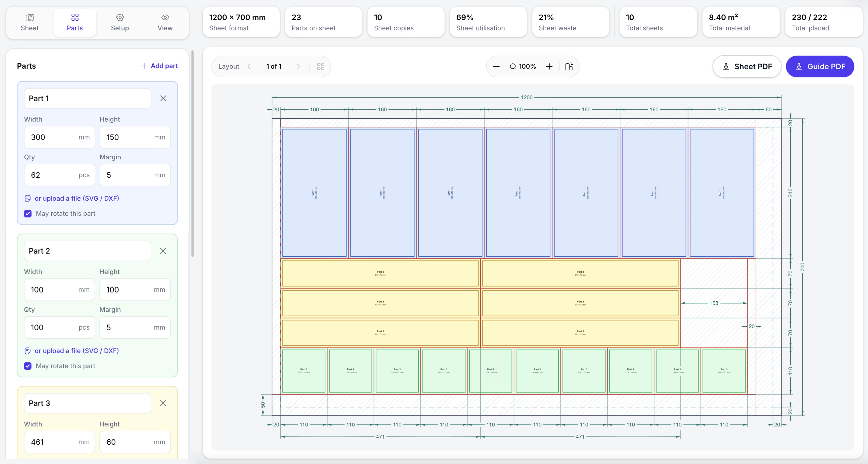Toggle May rotate this part for Part 1

28,213
